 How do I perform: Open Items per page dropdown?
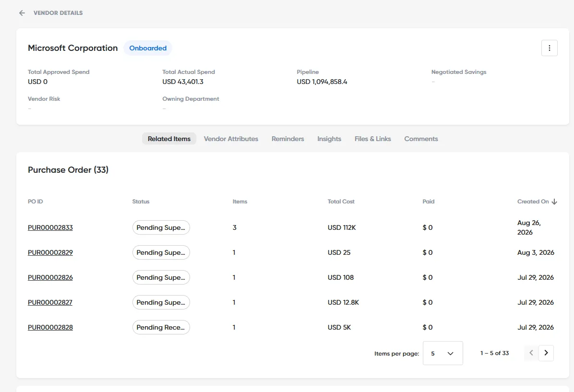point(442,353)
